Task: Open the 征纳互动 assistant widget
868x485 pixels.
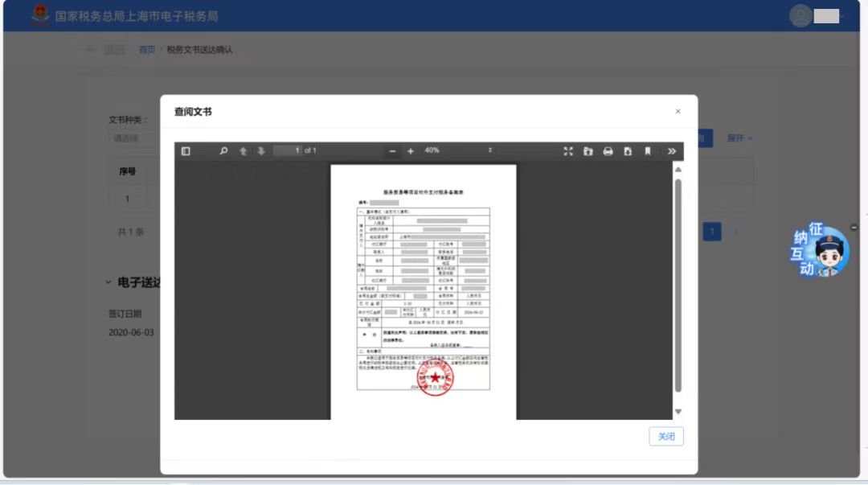Action: pos(819,250)
